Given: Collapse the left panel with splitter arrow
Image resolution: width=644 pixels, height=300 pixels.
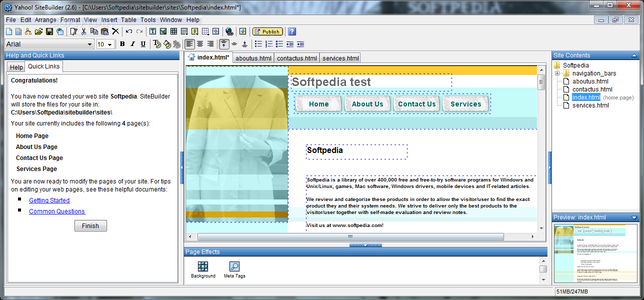Looking at the screenshot, I should (x=182, y=167).
